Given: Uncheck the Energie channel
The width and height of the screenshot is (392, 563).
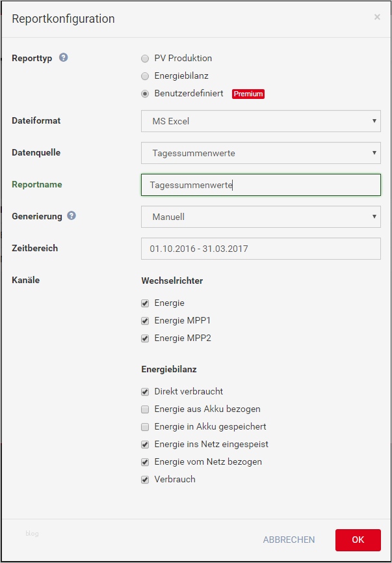Looking at the screenshot, I should coord(145,303).
